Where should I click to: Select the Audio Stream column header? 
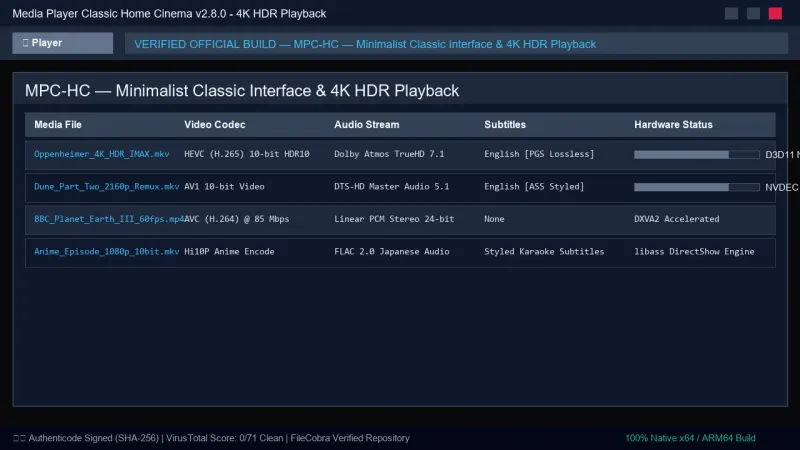point(367,124)
